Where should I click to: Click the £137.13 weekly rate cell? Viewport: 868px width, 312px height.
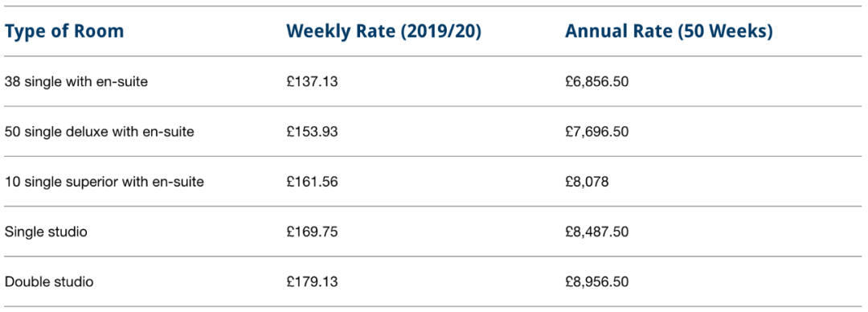pyautogui.click(x=312, y=82)
